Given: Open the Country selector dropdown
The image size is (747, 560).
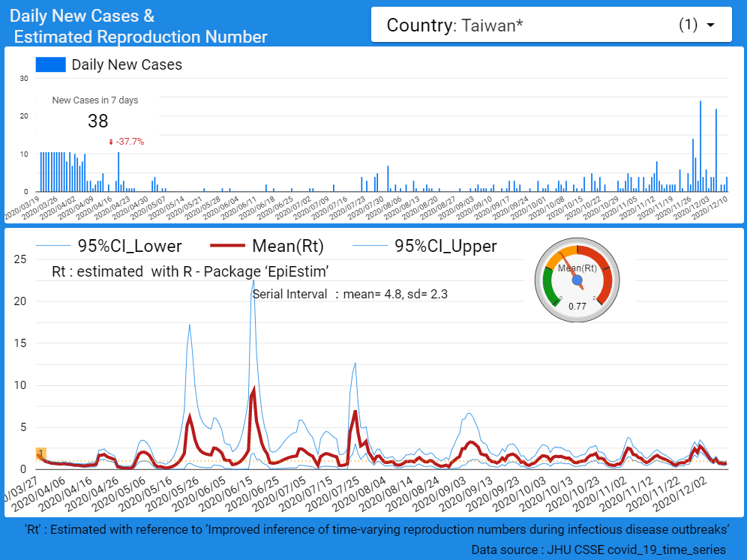Looking at the screenshot, I should (x=550, y=25).
